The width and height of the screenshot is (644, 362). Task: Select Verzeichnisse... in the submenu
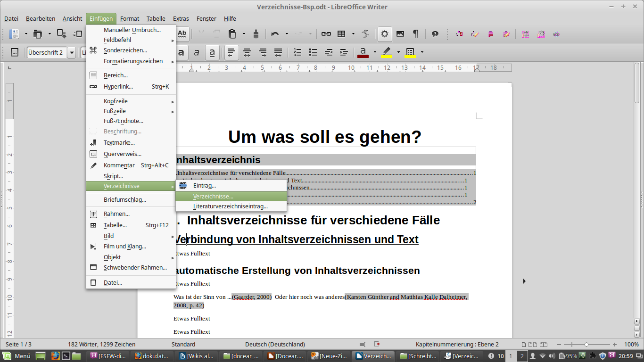coord(213,196)
